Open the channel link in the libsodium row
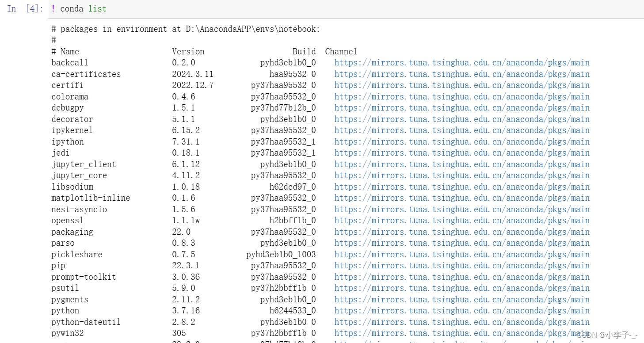Screen dimensions: 644x343 coord(462,187)
